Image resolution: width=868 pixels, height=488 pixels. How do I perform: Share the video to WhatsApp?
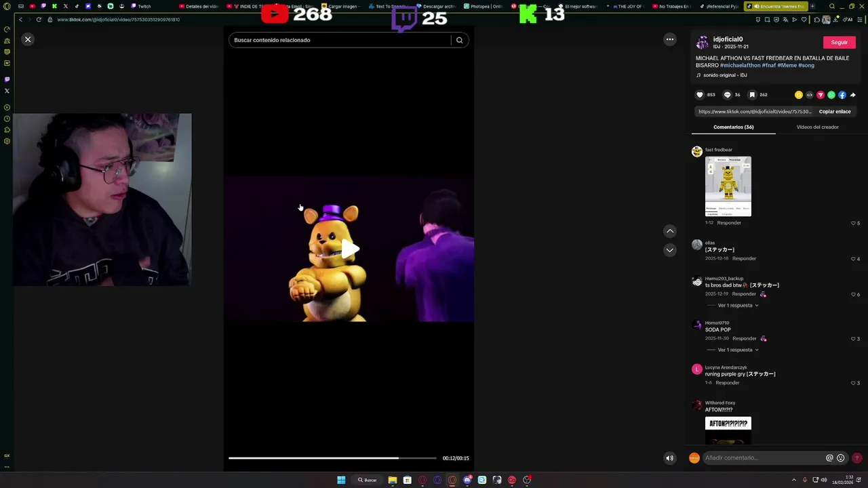(831, 95)
